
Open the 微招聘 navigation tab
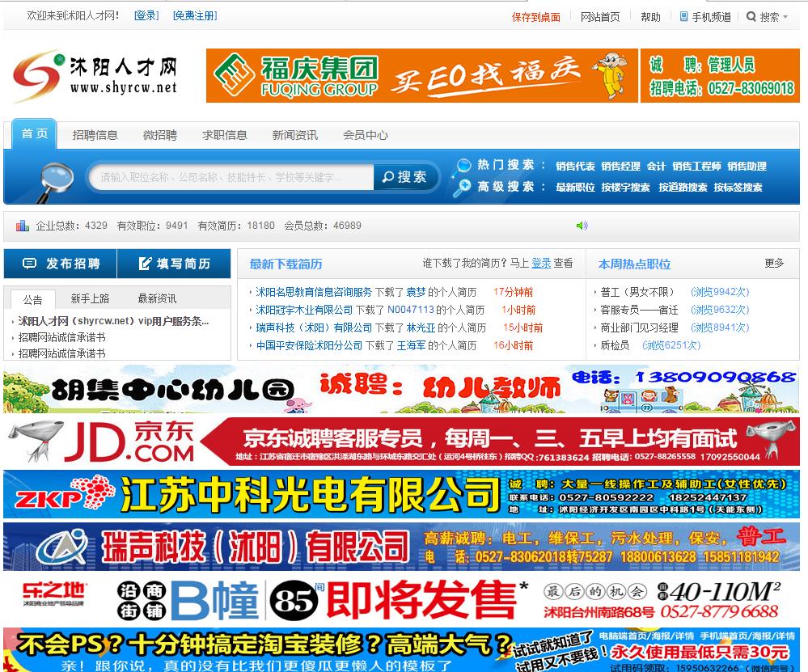click(x=160, y=135)
